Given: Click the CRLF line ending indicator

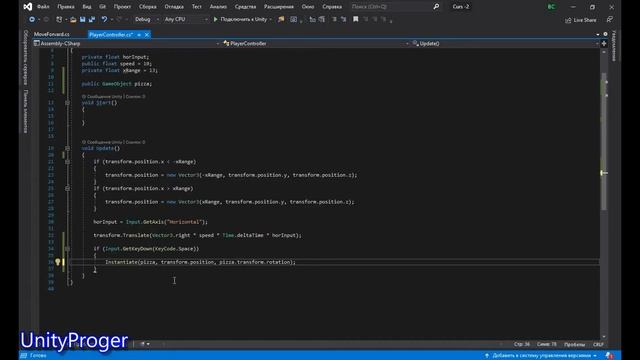Looking at the screenshot, I should pyautogui.click(x=598, y=344).
